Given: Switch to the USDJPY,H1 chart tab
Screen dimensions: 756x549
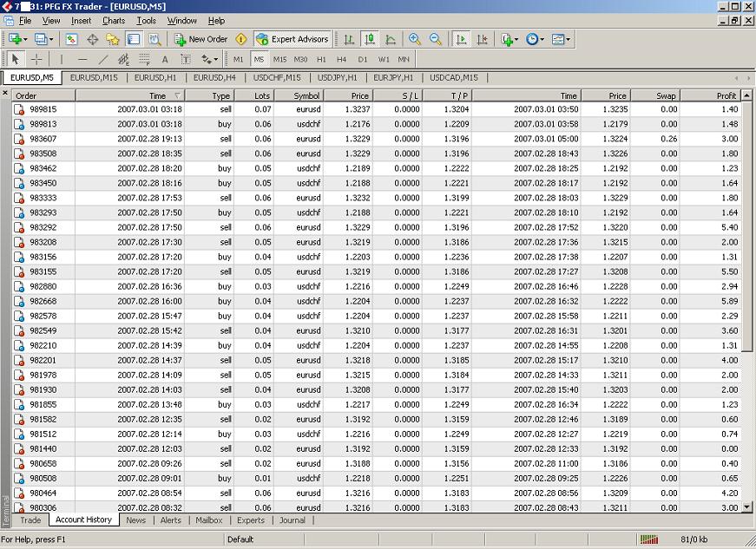Looking at the screenshot, I should [338, 77].
